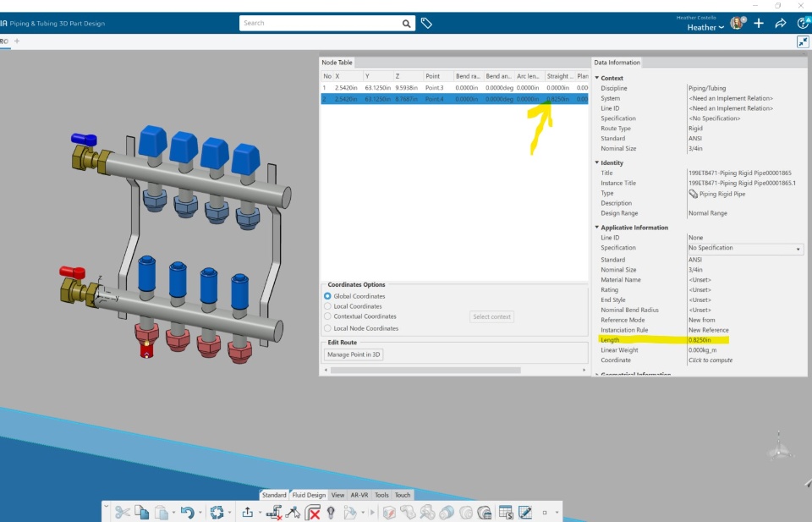Open the Undo history dropdown arrow
Viewport: 812px width, 522px height.
click(200, 513)
